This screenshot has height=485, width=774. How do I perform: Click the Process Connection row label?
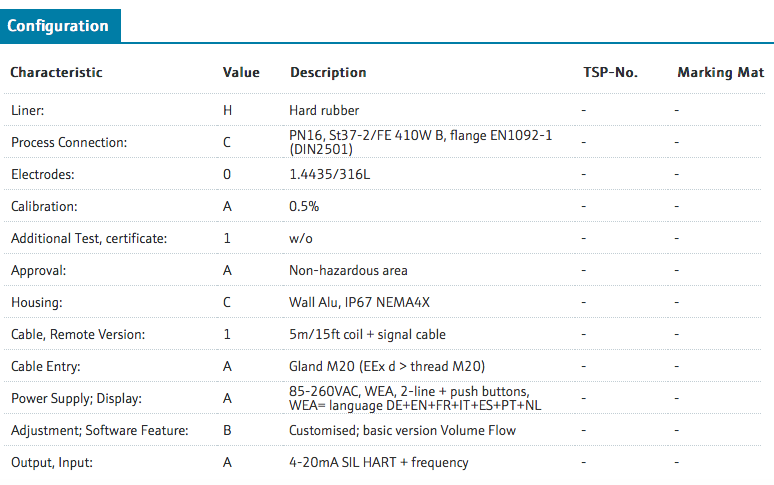pos(69,142)
